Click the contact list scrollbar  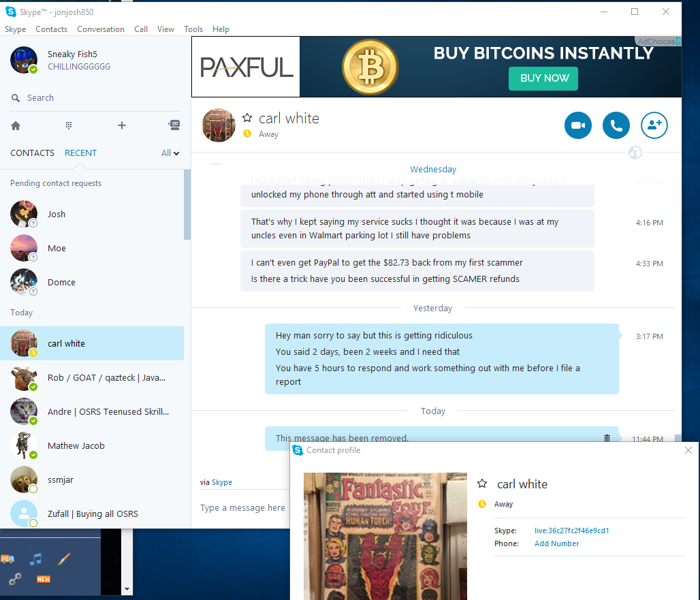(x=187, y=204)
